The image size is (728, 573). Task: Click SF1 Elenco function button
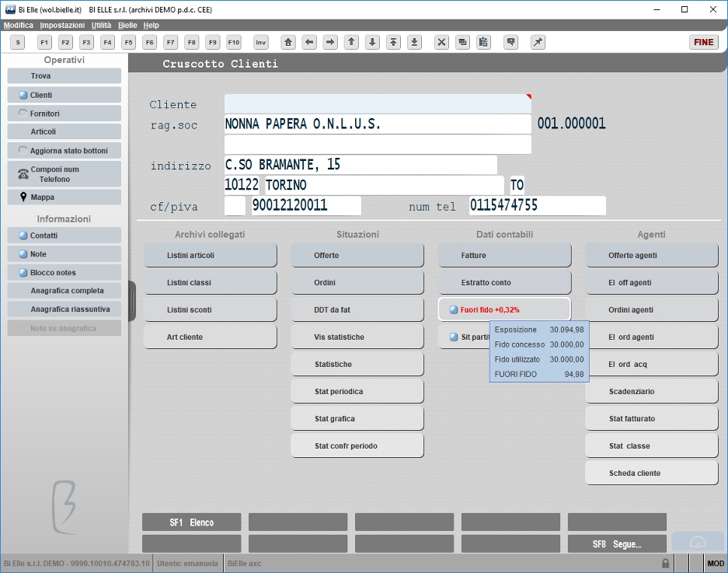(x=191, y=522)
